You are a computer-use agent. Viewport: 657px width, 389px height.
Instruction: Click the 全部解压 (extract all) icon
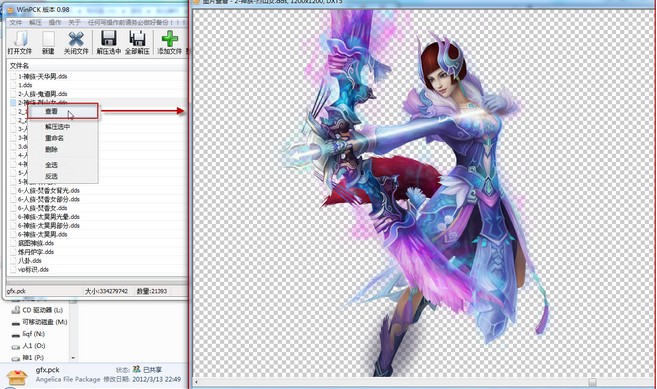[137, 39]
